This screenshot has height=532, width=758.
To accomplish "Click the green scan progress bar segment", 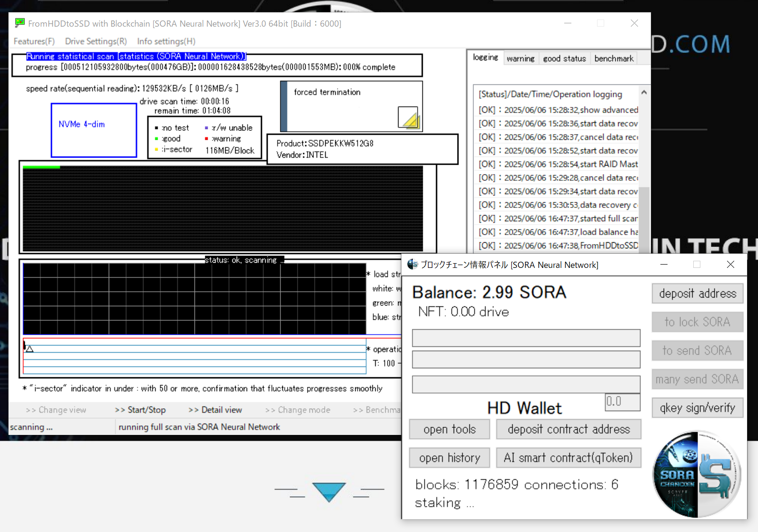I will coord(41,167).
